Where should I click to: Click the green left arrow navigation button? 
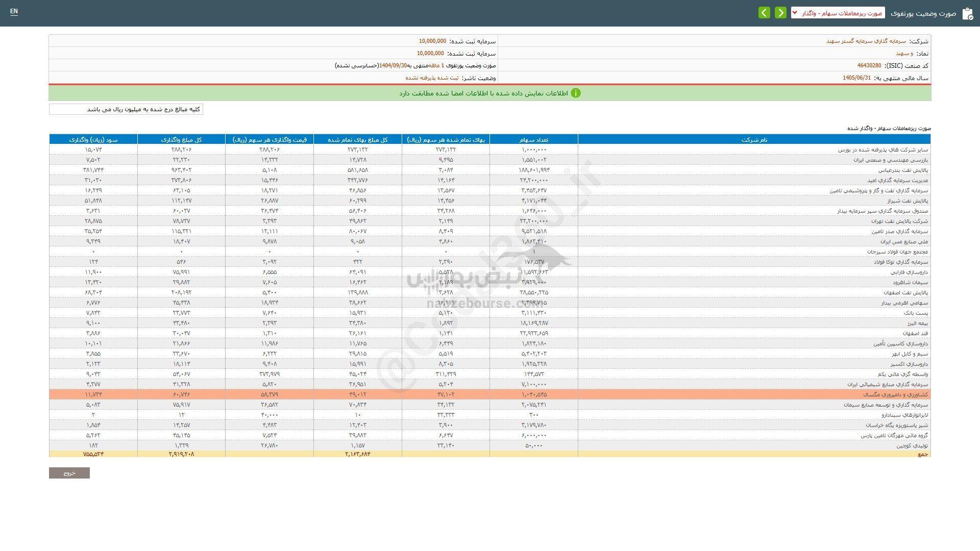point(764,13)
